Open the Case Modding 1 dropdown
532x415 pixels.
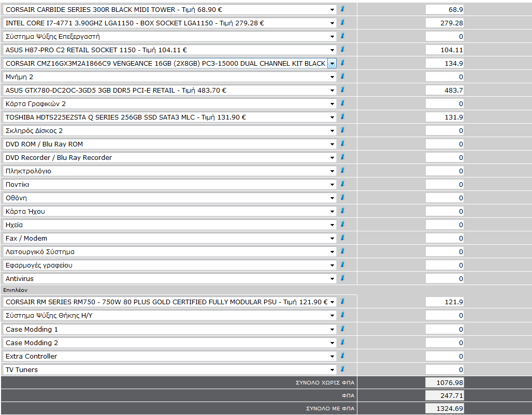tap(169, 329)
